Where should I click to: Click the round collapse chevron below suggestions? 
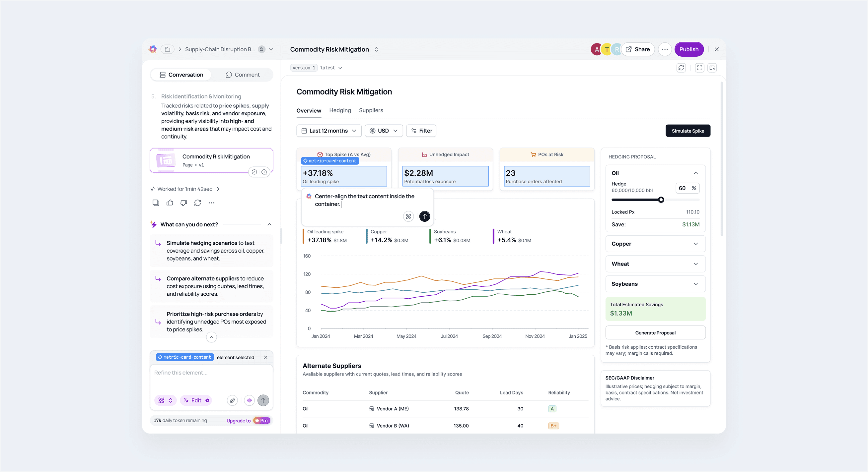211,337
